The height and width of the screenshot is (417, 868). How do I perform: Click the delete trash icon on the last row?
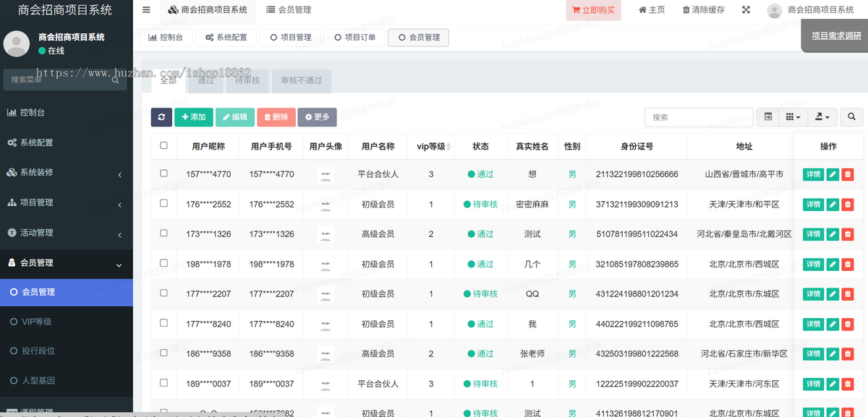(847, 413)
